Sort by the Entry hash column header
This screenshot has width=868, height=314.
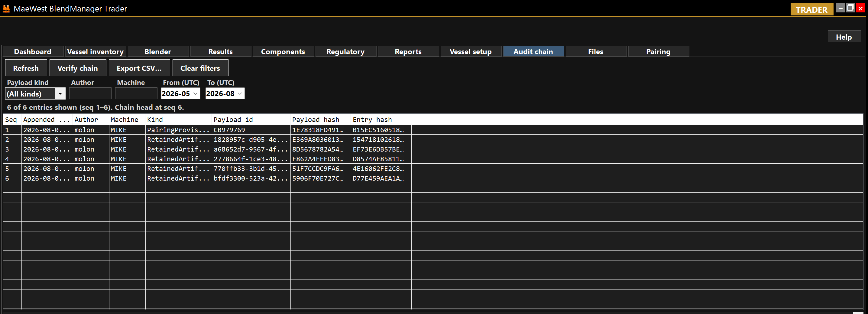[381, 119]
